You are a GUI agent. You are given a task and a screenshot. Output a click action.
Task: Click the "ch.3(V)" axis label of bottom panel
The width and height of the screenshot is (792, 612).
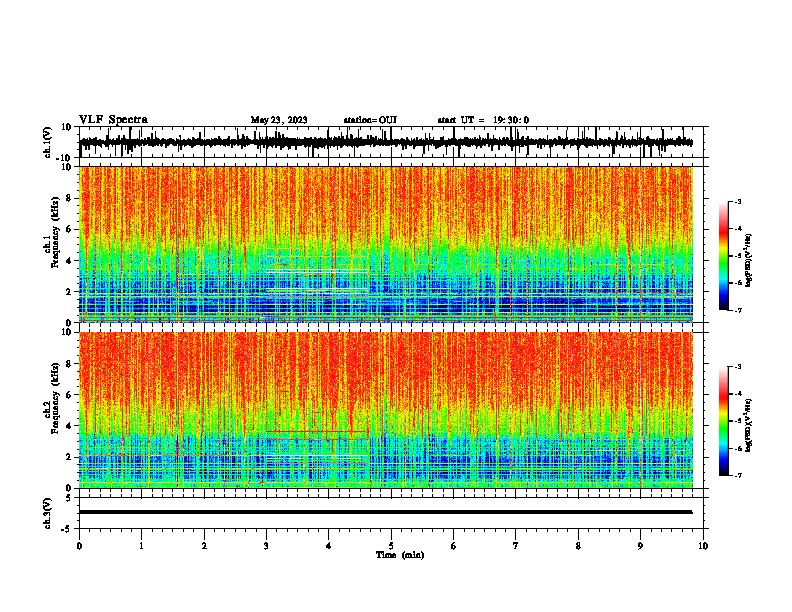48,513
